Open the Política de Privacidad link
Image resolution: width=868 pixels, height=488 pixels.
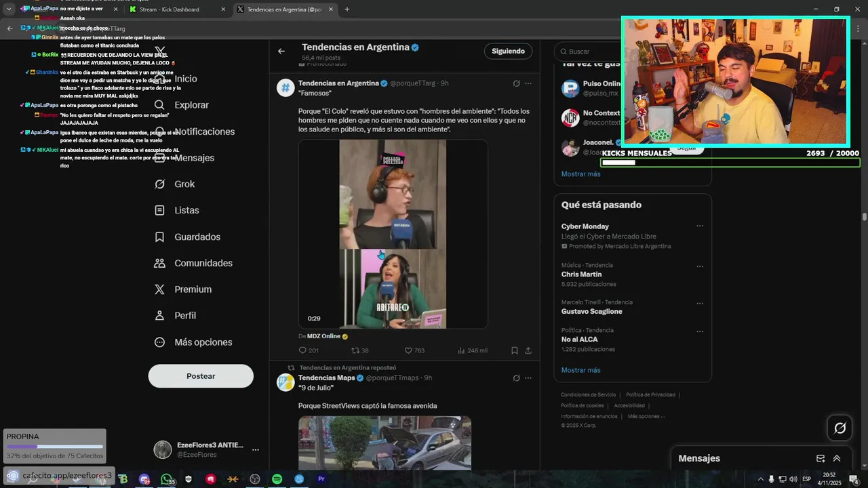(650, 394)
